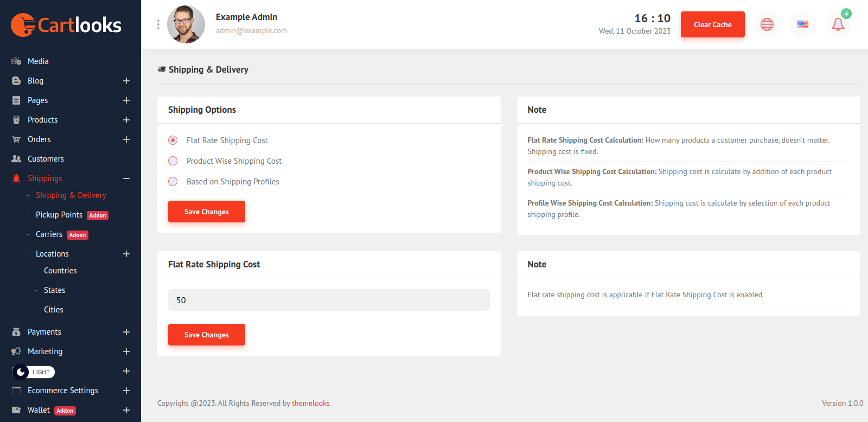Viewport: 868px width, 422px height.
Task: Choose Based on Shipping Profiles radio
Action: click(x=173, y=182)
